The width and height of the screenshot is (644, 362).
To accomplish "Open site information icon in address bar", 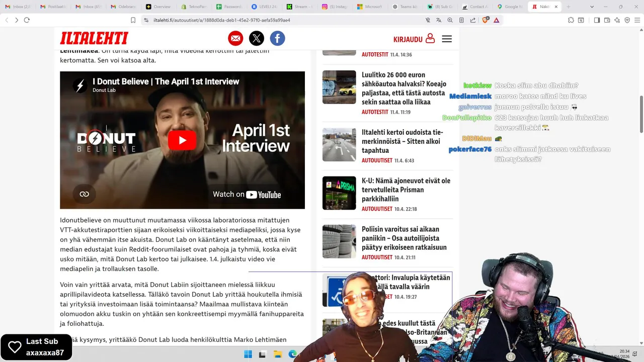I will pyautogui.click(x=146, y=20).
